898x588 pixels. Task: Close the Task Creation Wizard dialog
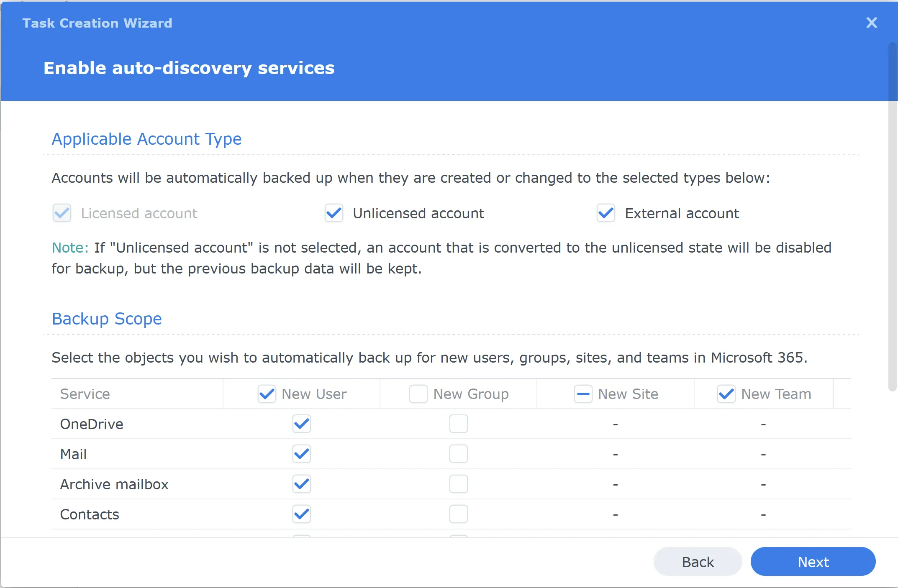point(871,23)
